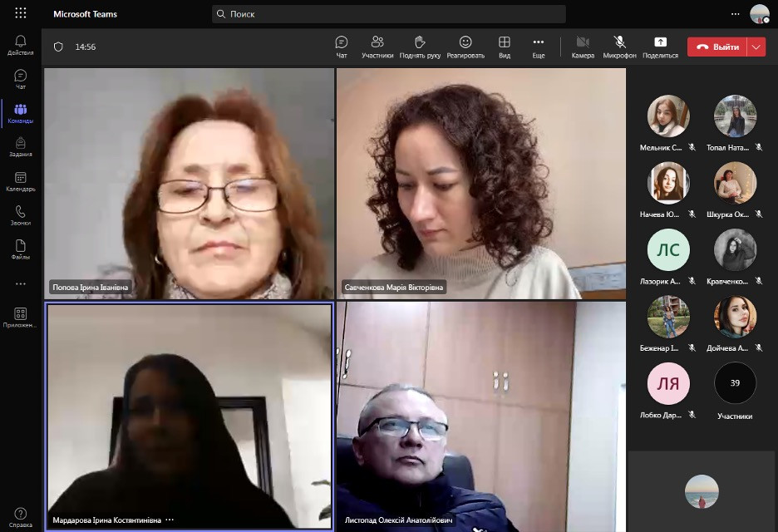The height and width of the screenshot is (532, 778).
Task: Open the app launcher grid icon
Action: [20, 13]
